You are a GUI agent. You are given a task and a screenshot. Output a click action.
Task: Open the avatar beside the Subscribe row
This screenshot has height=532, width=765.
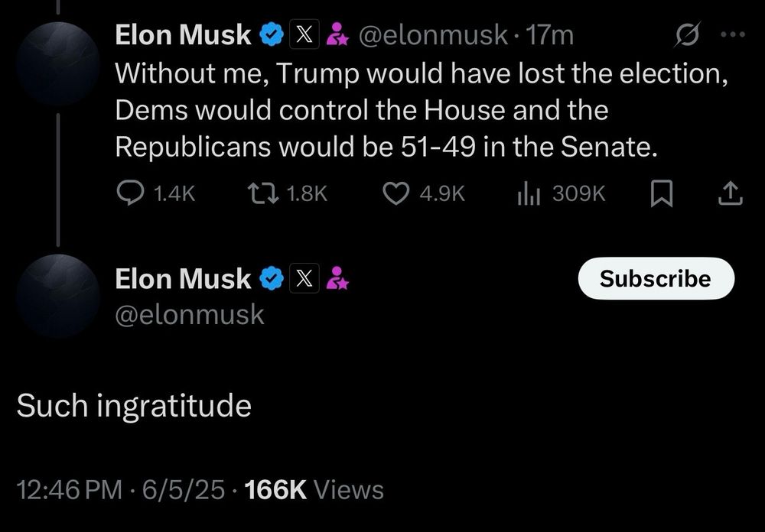[x=58, y=295]
